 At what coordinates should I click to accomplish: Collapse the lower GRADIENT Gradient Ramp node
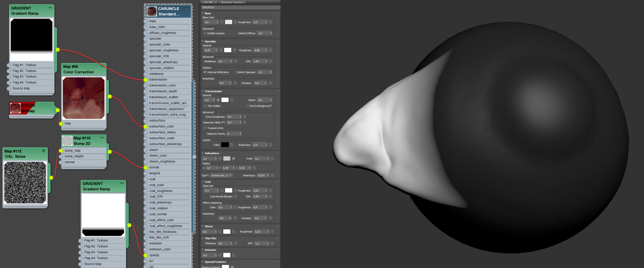click(122, 183)
